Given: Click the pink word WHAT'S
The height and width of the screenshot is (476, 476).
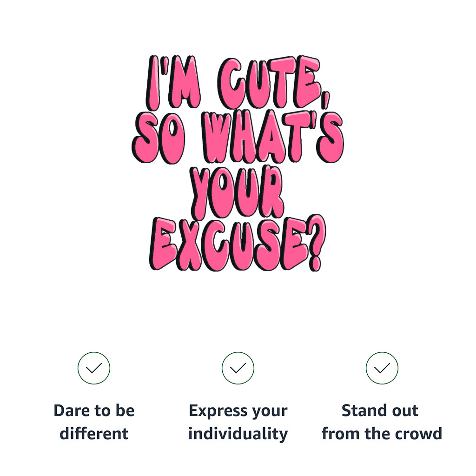Looking at the screenshot, I should [272, 137].
